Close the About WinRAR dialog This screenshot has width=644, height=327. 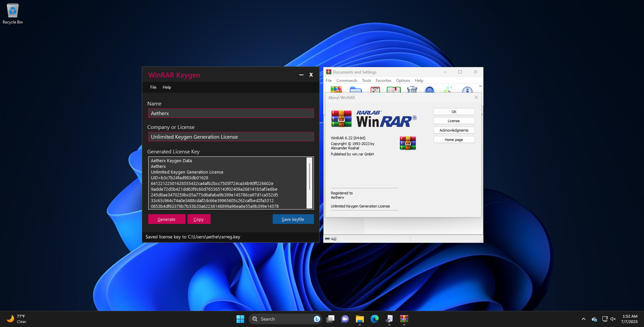click(x=476, y=97)
